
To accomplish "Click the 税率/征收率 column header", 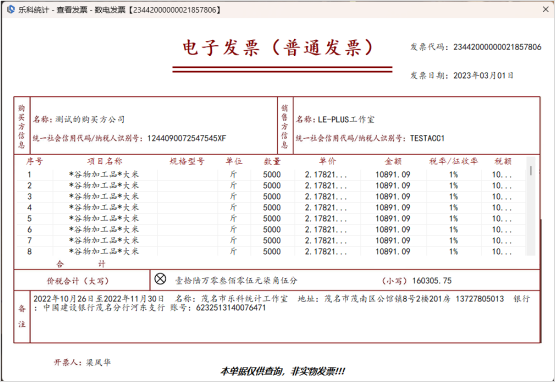I will point(454,161).
